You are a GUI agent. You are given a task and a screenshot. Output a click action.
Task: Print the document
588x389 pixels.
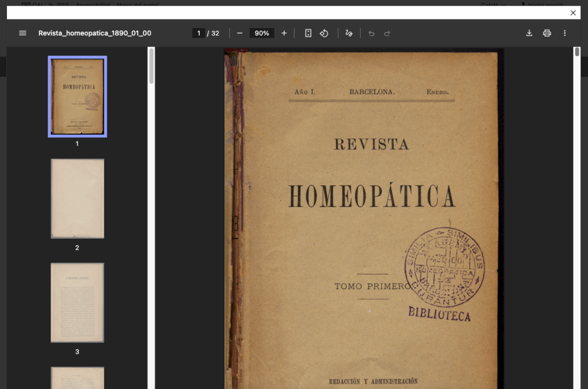pyautogui.click(x=547, y=33)
